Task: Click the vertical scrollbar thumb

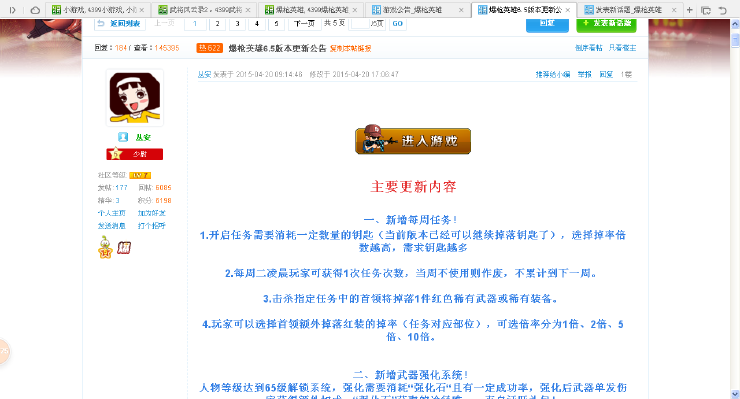Action: (x=735, y=40)
